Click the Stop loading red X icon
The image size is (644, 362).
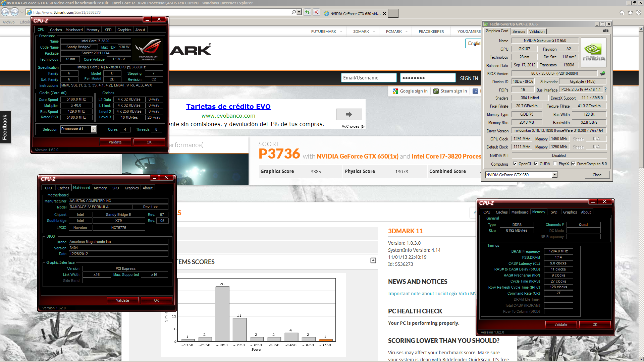click(316, 12)
